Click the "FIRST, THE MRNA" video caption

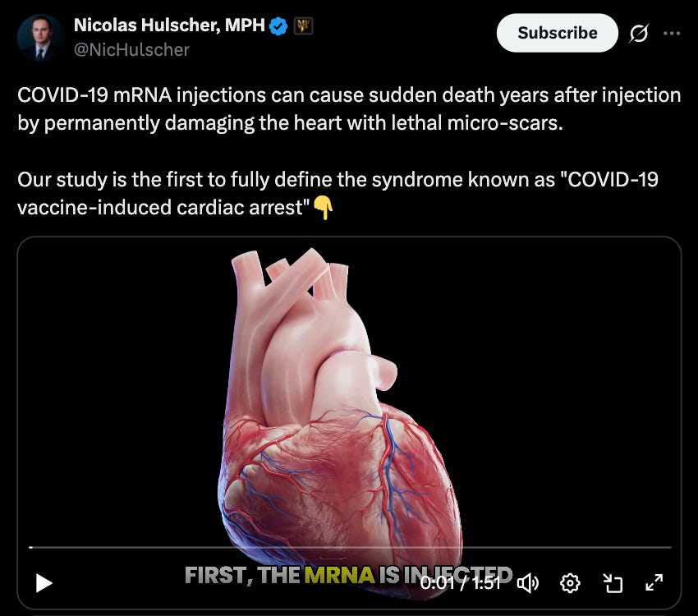pyautogui.click(x=279, y=575)
